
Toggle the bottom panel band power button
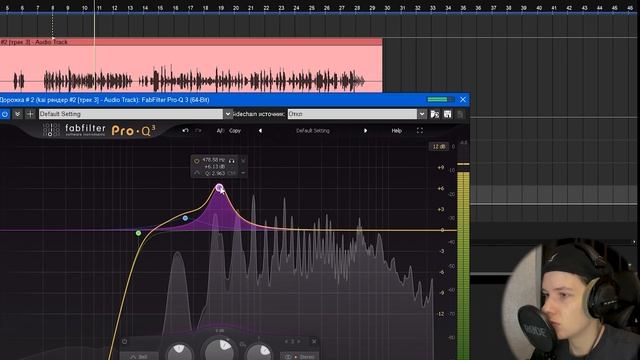(124, 342)
